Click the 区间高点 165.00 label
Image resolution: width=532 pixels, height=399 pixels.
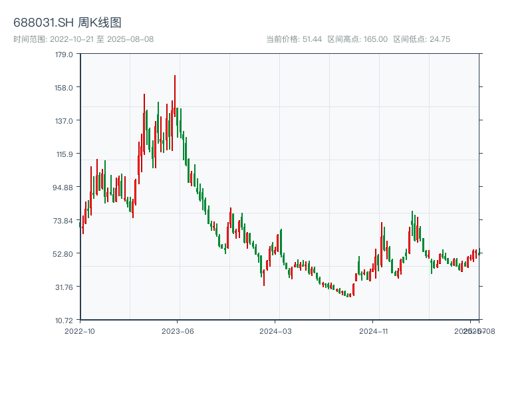click(356, 39)
